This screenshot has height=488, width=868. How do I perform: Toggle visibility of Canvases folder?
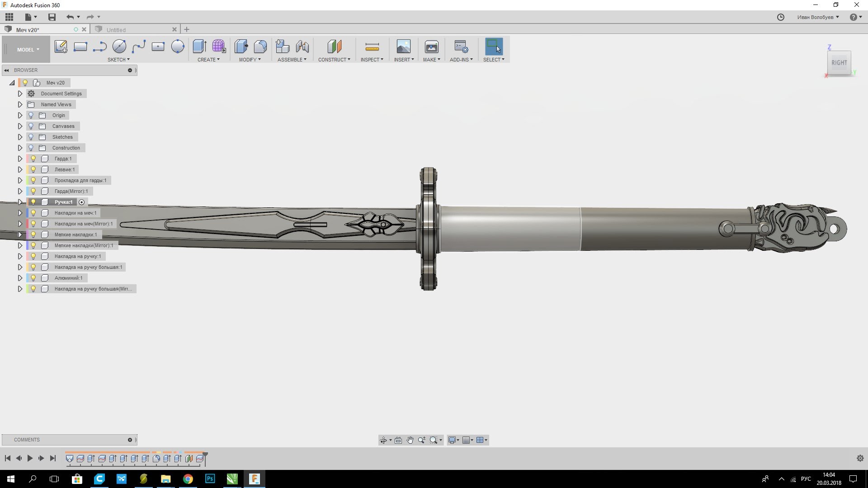point(31,126)
